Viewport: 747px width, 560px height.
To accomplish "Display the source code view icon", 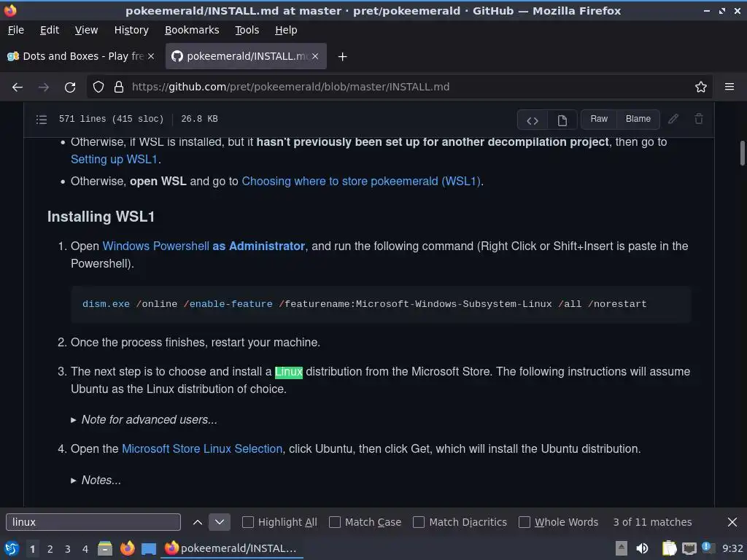I will tap(533, 120).
